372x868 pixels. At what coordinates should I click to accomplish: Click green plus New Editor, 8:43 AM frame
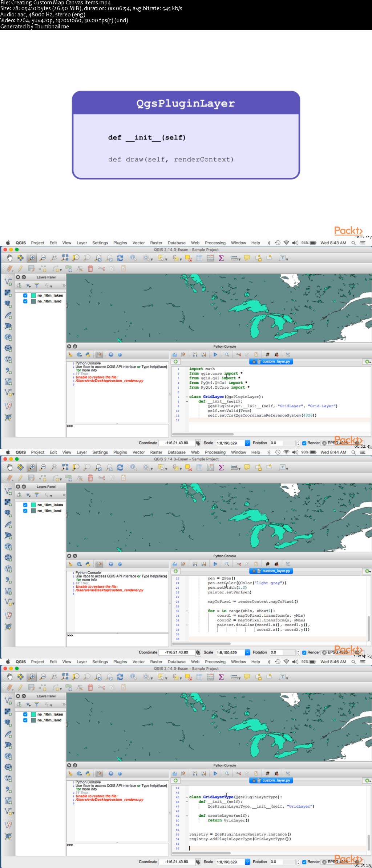pyautogui.click(x=175, y=362)
